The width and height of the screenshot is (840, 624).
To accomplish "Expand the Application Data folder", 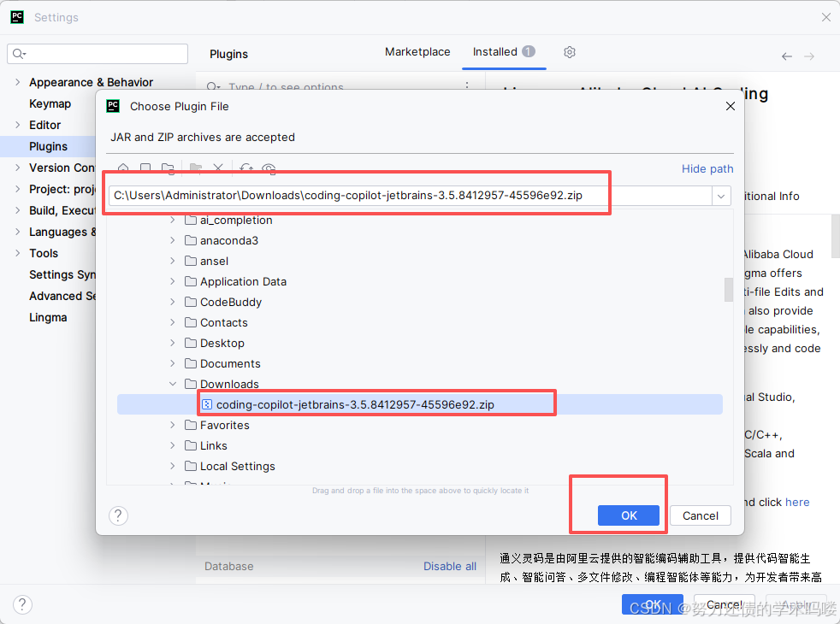I will coord(173,281).
